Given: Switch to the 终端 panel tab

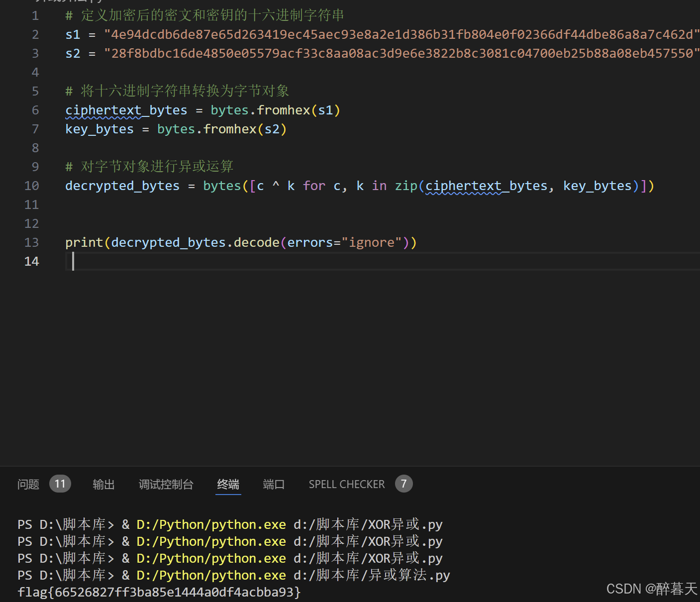Looking at the screenshot, I should [228, 484].
